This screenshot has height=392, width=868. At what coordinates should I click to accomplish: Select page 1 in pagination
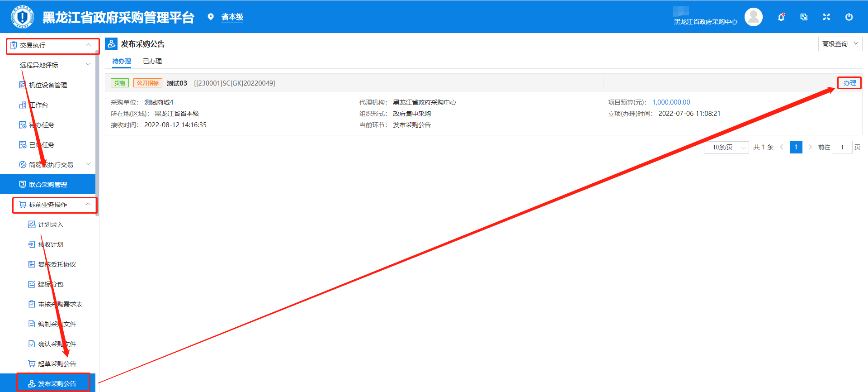(796, 147)
